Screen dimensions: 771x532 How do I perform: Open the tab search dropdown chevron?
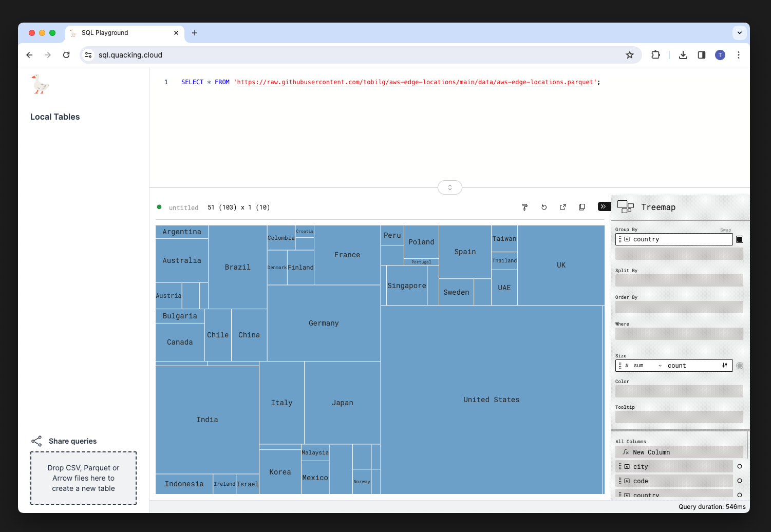pos(740,32)
